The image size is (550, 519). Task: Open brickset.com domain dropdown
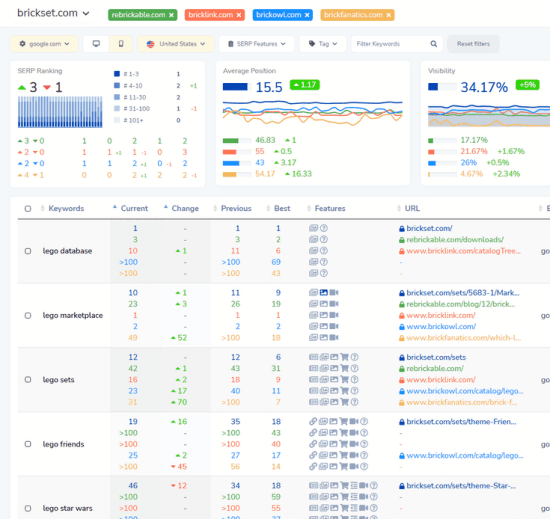pyautogui.click(x=53, y=13)
